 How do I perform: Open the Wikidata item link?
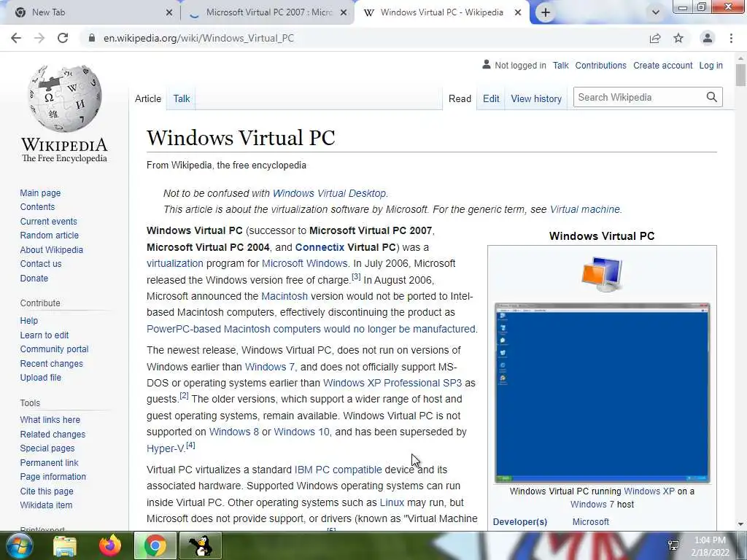pos(46,505)
